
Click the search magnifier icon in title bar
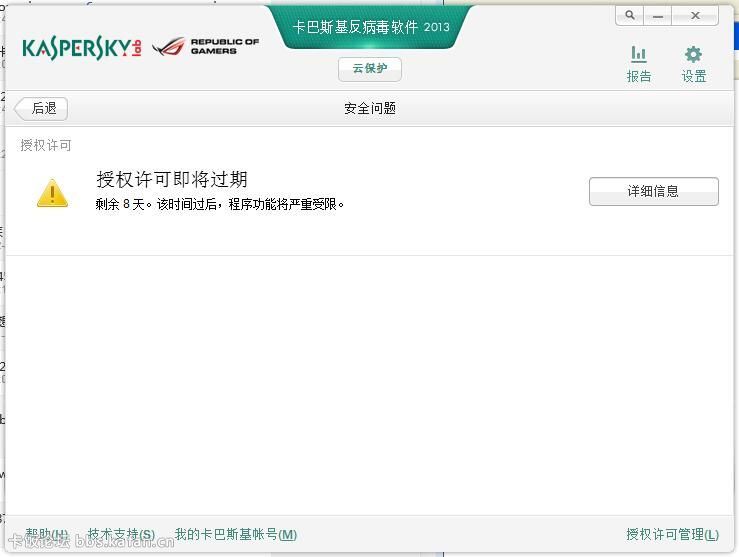click(x=630, y=16)
